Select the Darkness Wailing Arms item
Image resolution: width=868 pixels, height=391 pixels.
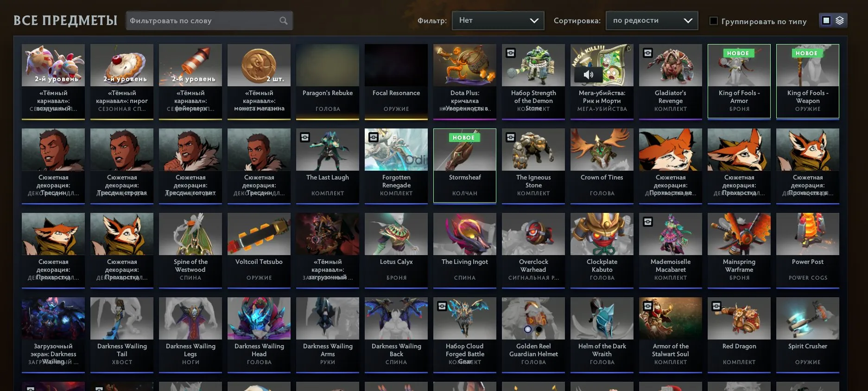(x=328, y=334)
